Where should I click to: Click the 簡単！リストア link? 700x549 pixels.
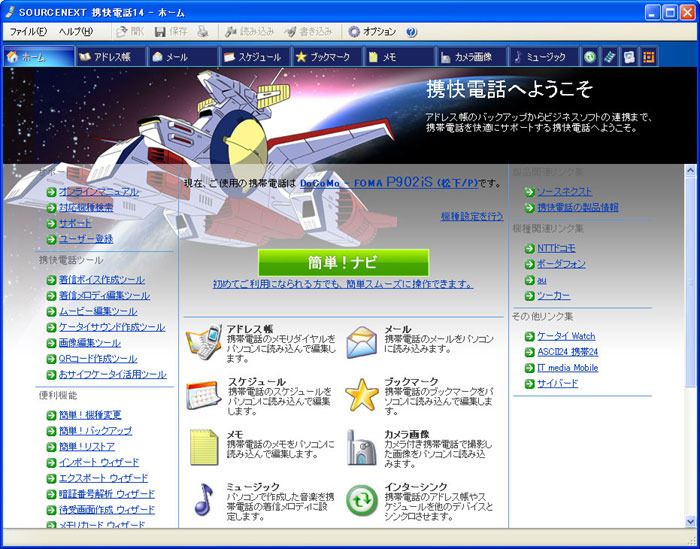(87, 447)
